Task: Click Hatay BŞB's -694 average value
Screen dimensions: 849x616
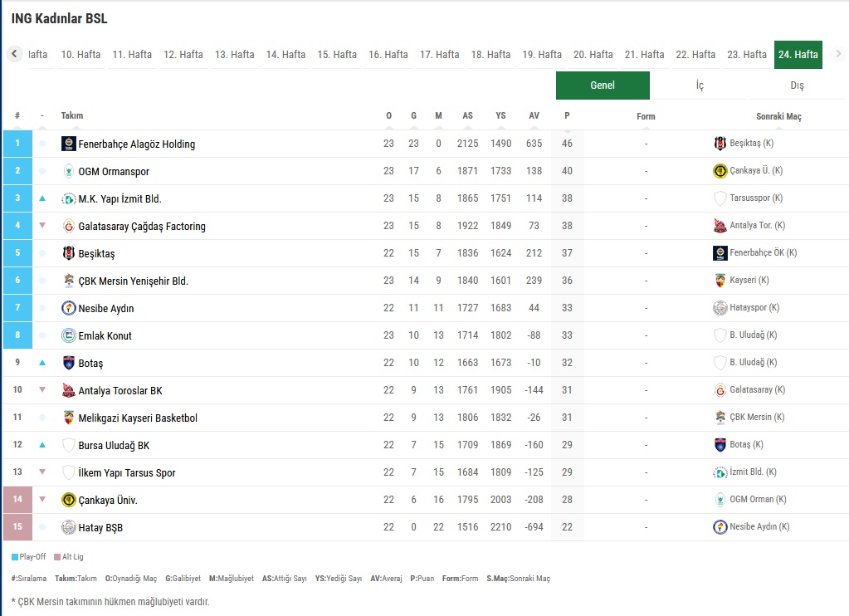Action: (534, 527)
